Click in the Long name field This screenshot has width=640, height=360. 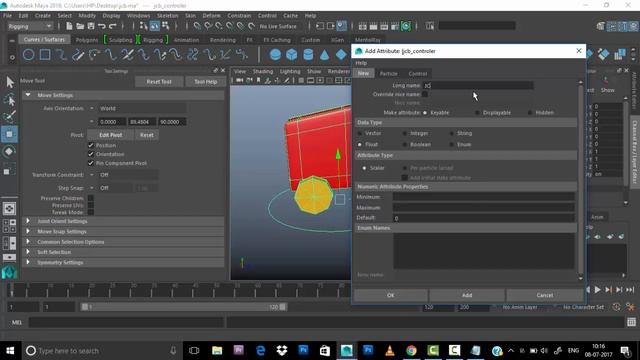478,86
